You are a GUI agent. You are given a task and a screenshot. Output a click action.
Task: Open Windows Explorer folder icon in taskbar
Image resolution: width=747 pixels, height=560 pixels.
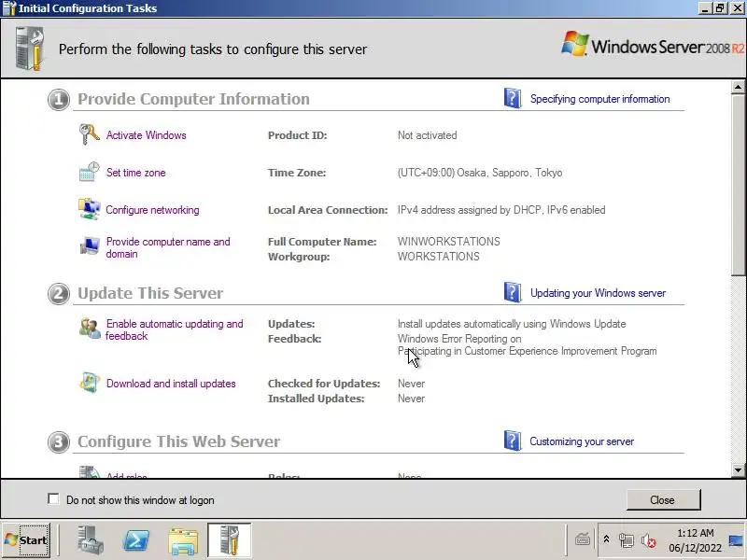tap(183, 540)
